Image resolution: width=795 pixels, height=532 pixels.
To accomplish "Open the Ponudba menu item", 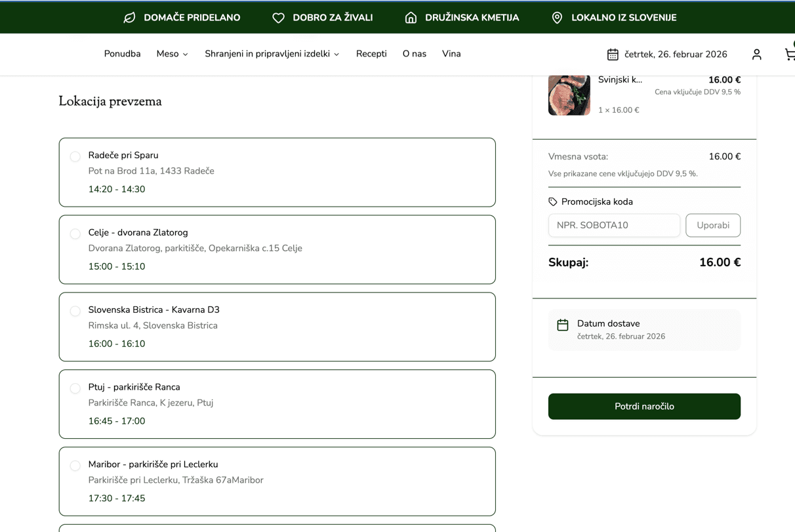I will point(122,54).
